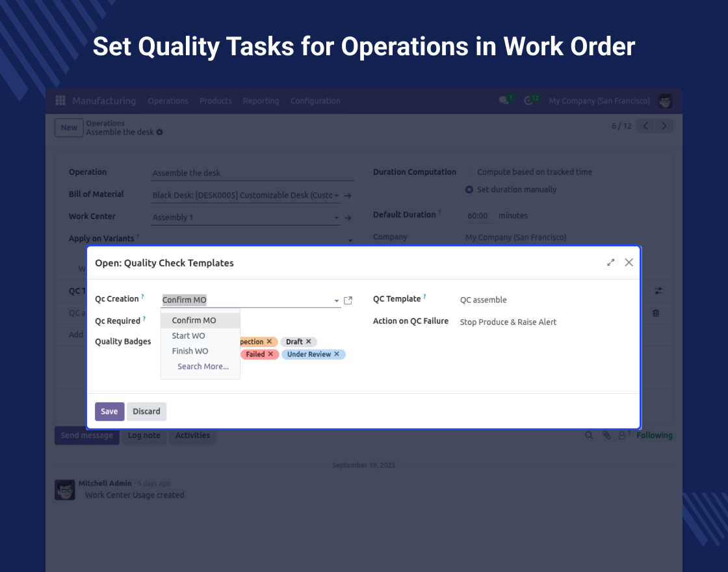Click Log note button
The image size is (728, 572).
[144, 435]
